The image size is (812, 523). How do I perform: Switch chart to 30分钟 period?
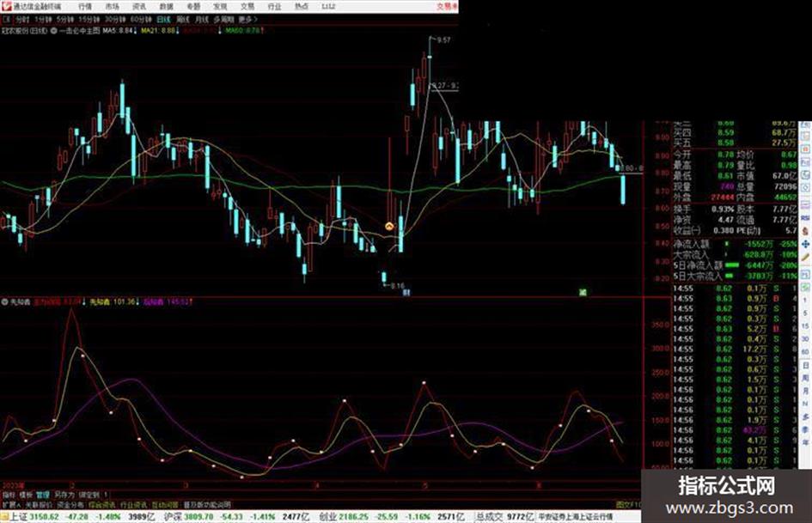(x=115, y=20)
